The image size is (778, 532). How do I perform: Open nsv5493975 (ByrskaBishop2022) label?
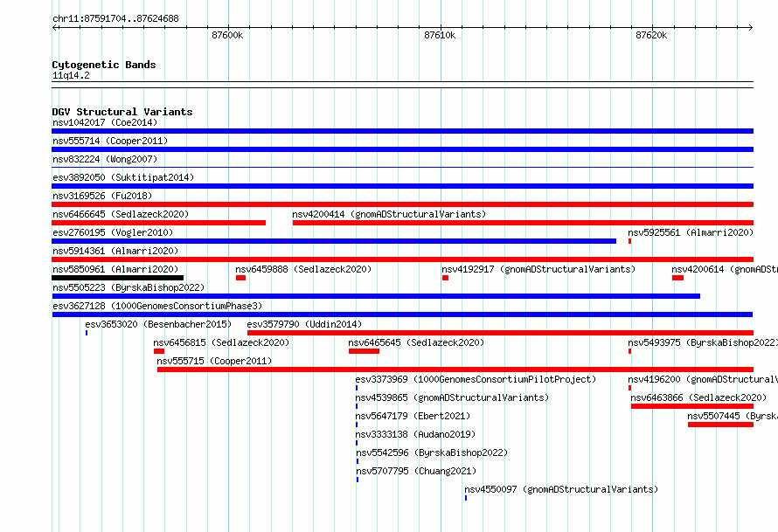point(703,342)
